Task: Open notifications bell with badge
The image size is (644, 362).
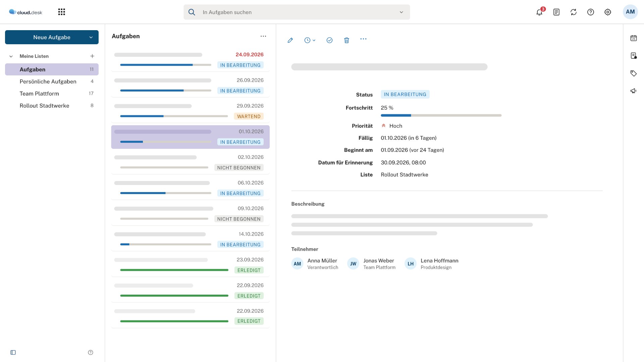Action: click(539, 12)
